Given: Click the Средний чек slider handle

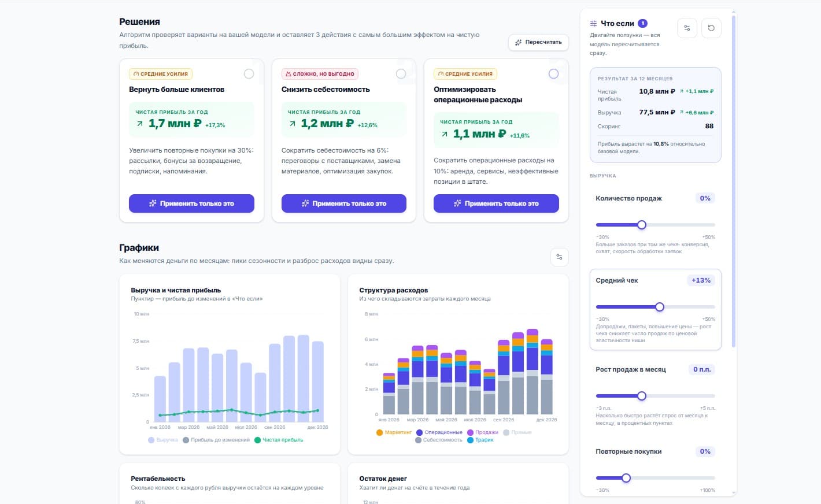Looking at the screenshot, I should point(660,307).
